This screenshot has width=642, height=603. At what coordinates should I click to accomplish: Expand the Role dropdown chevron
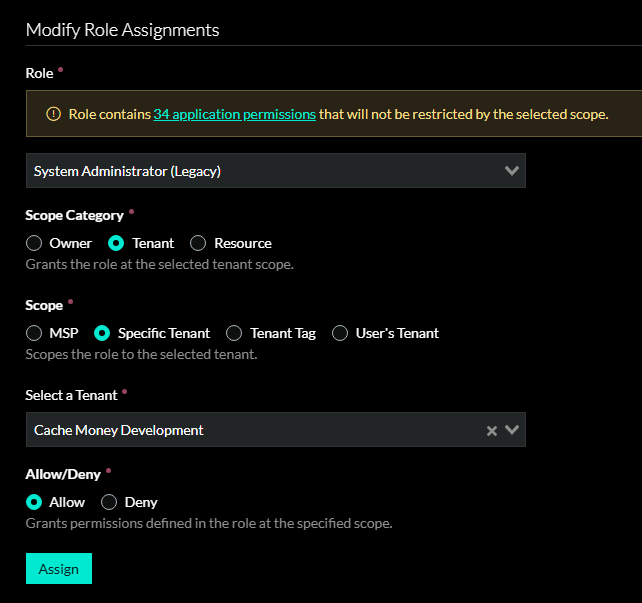tap(512, 171)
